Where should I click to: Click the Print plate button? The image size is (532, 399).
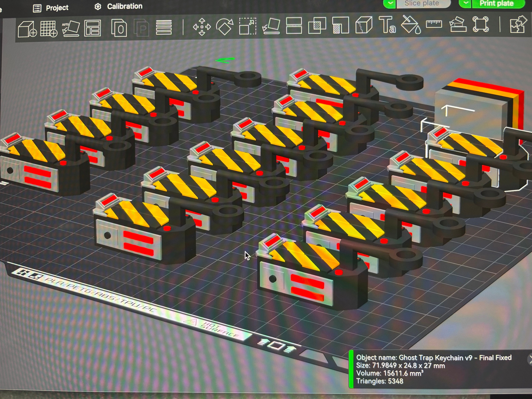point(498,3)
